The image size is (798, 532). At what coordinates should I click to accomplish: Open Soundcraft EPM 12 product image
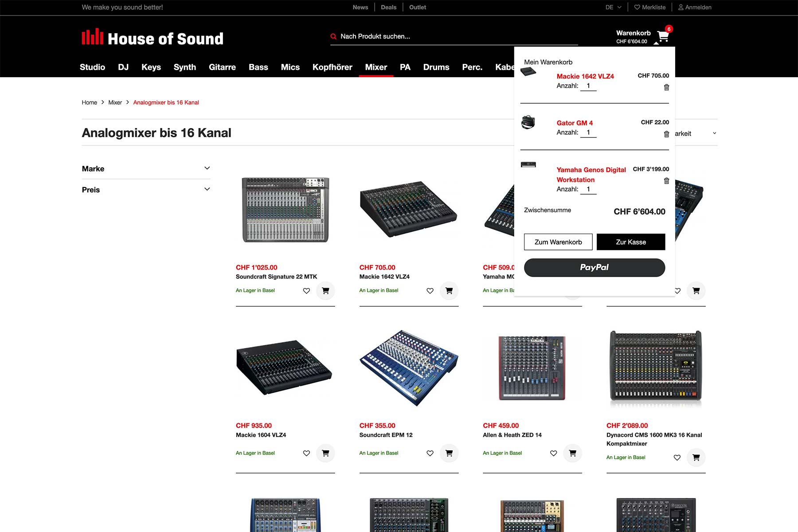(409, 368)
